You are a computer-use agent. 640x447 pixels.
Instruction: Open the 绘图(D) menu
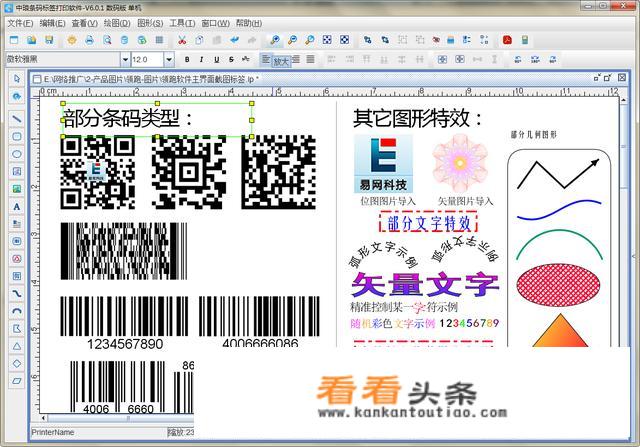click(x=117, y=23)
